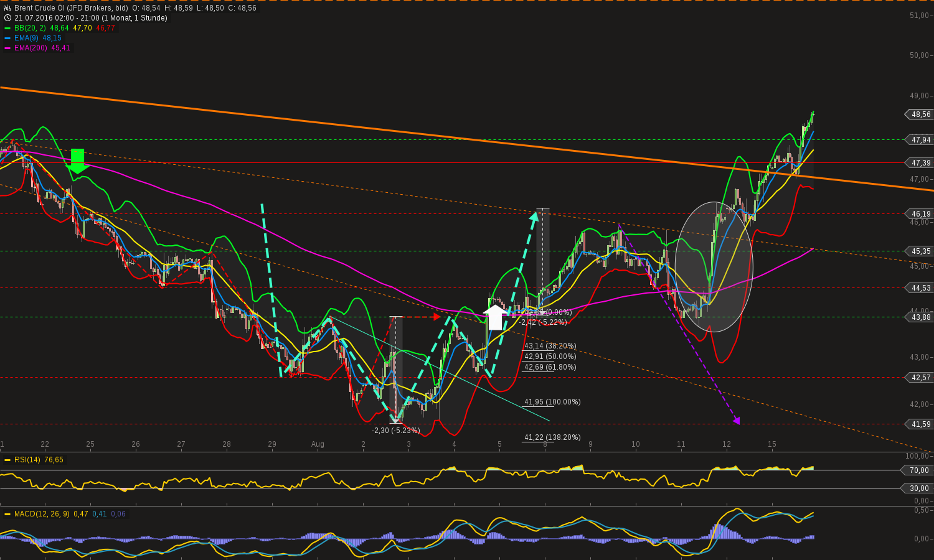The width and height of the screenshot is (934, 560).
Task: Click the "47,39" price level tag
Action: pyautogui.click(x=919, y=163)
